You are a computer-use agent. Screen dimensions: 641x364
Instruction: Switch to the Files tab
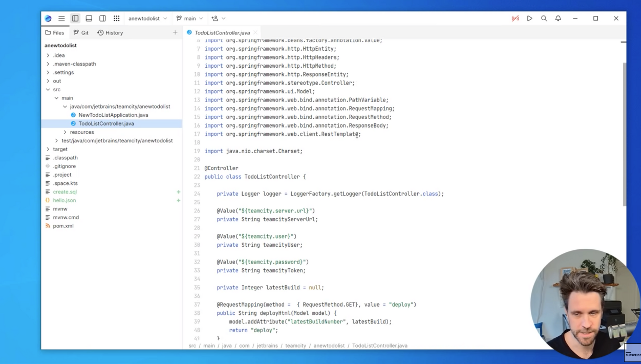click(x=55, y=33)
